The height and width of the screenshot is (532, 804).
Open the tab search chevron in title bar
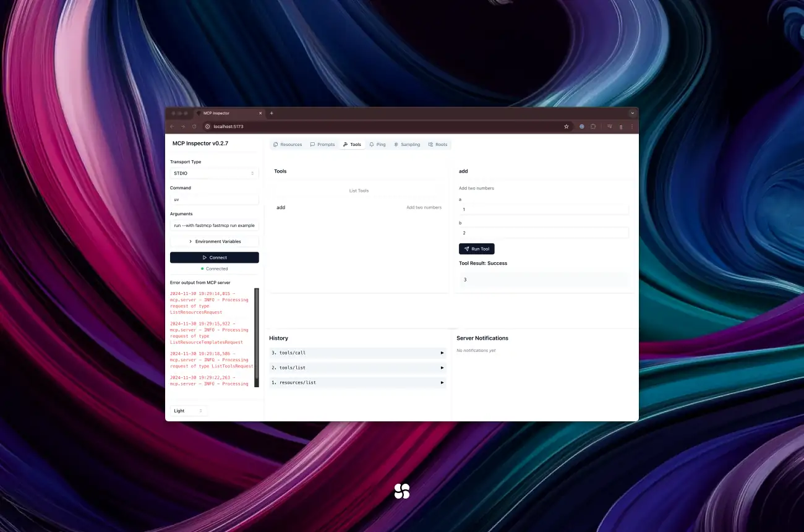pyautogui.click(x=632, y=113)
